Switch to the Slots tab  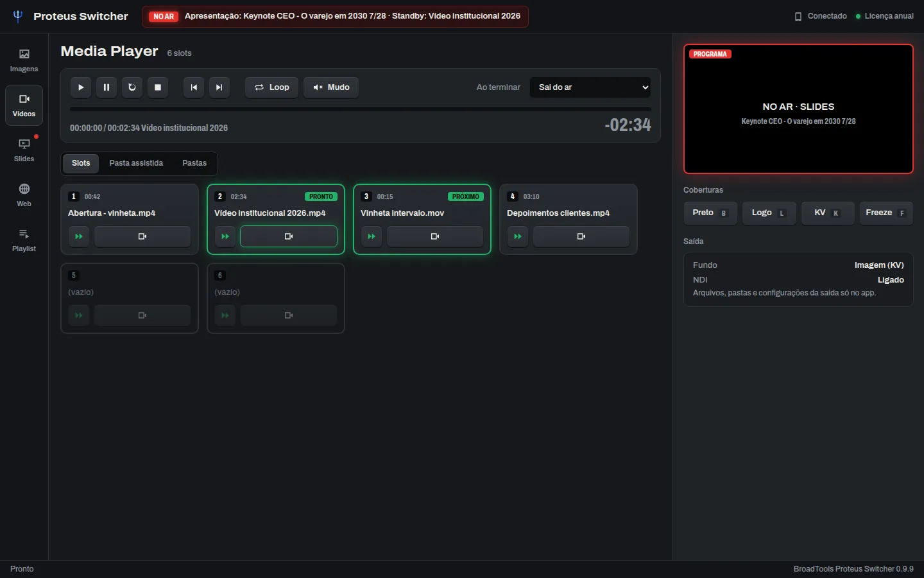pyautogui.click(x=81, y=163)
